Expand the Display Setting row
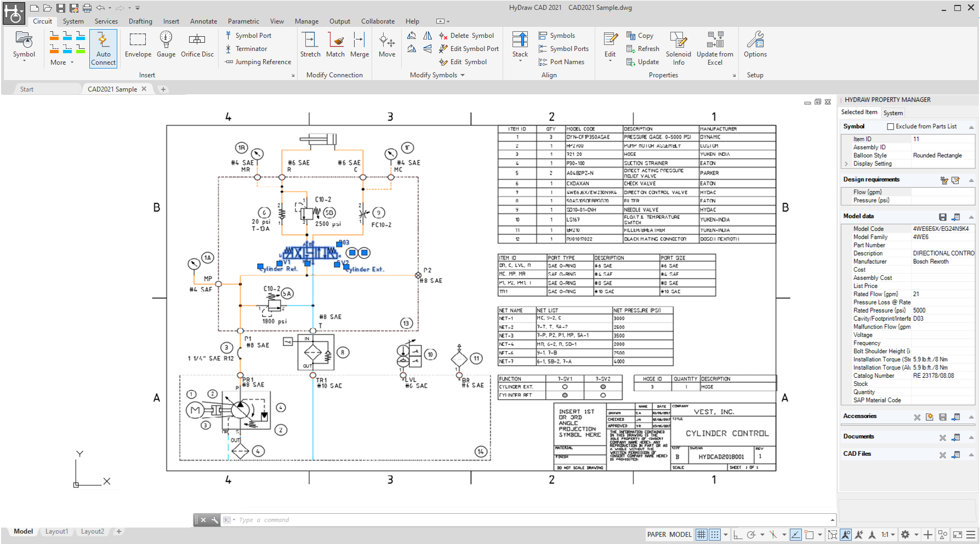This screenshot has height=544, width=980. (847, 164)
